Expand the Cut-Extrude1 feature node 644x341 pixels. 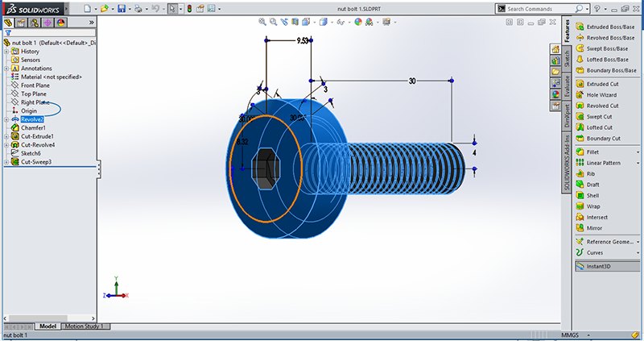click(6, 136)
